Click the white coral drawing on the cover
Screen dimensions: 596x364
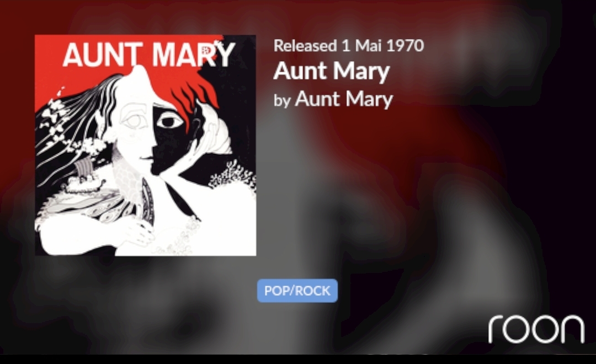click(233, 175)
